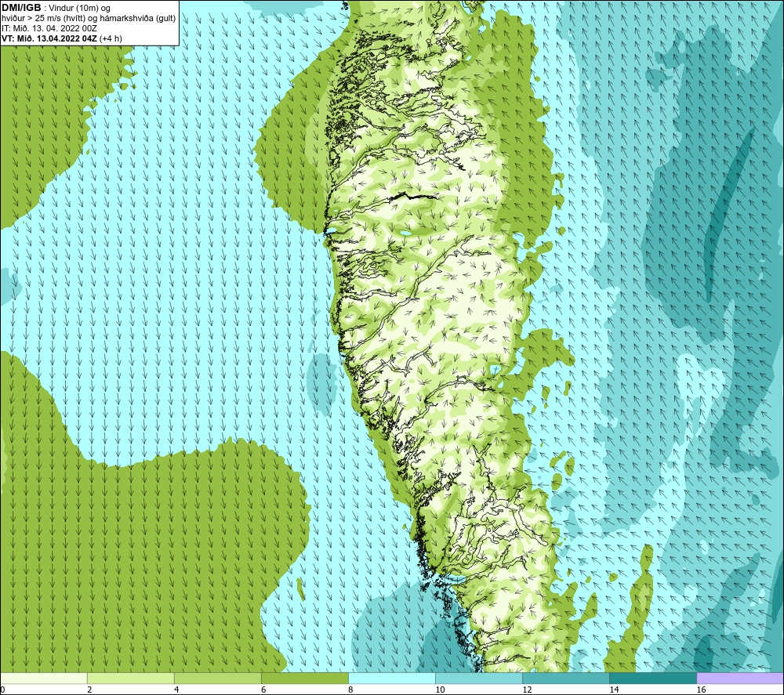Click the legend scale label '14'
This screenshot has width=784, height=695.
614,690
